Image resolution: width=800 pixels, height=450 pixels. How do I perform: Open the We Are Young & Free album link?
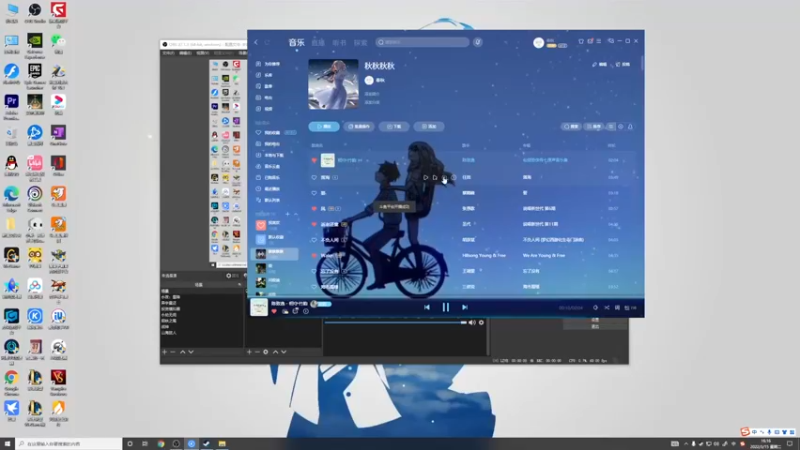point(544,256)
